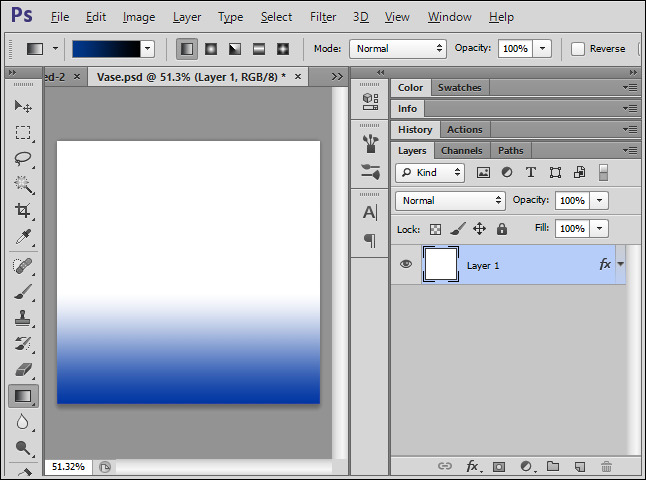646x480 pixels.
Task: Expand the layer filter Kind dropdown
Action: pyautogui.click(x=431, y=172)
